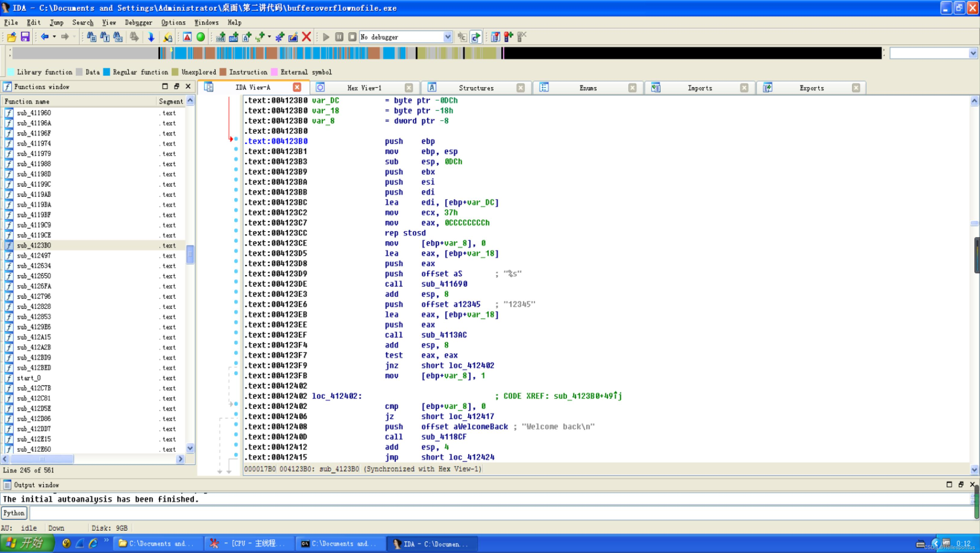The height and width of the screenshot is (553, 980).
Task: Click the Functions window horizontal scrollbar thumb
Action: 42,459
